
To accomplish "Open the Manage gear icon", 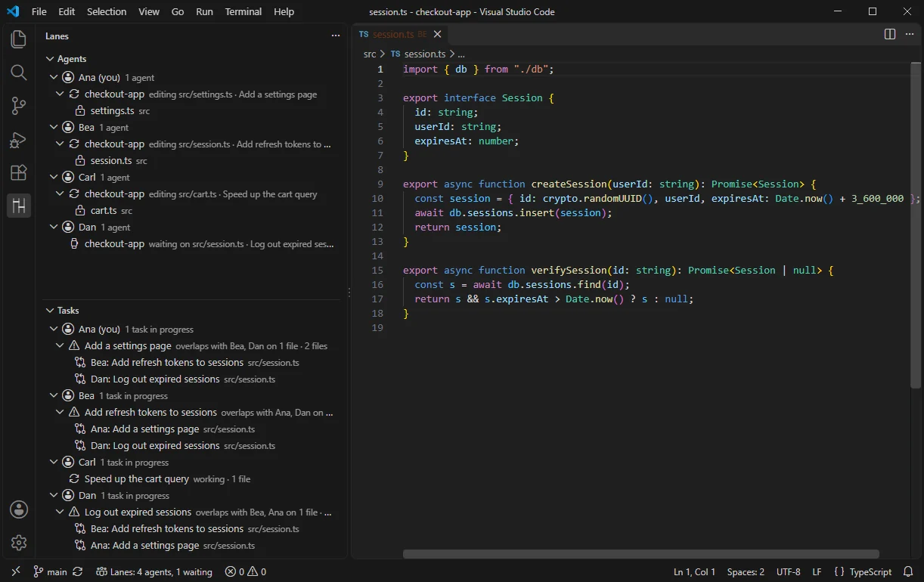I will (x=19, y=543).
